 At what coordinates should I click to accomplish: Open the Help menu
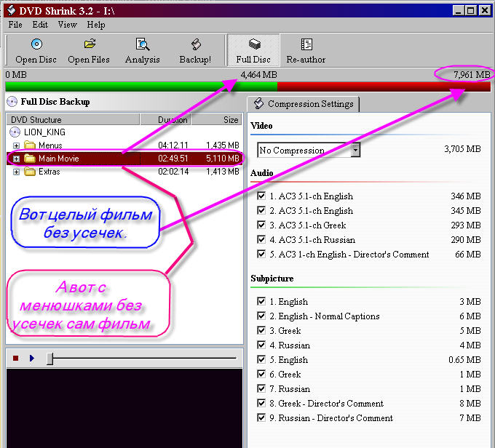tap(96, 25)
